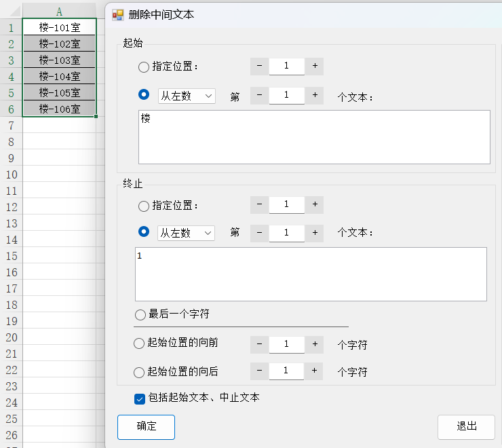
Task: Click plus for 起始位置的向前 character count
Action: (x=314, y=344)
